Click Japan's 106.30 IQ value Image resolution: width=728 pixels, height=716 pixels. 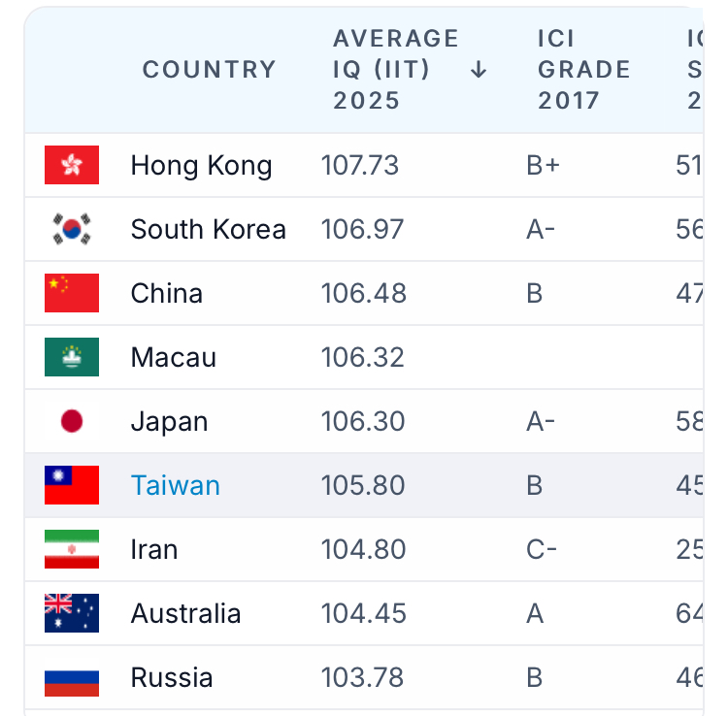[363, 421]
